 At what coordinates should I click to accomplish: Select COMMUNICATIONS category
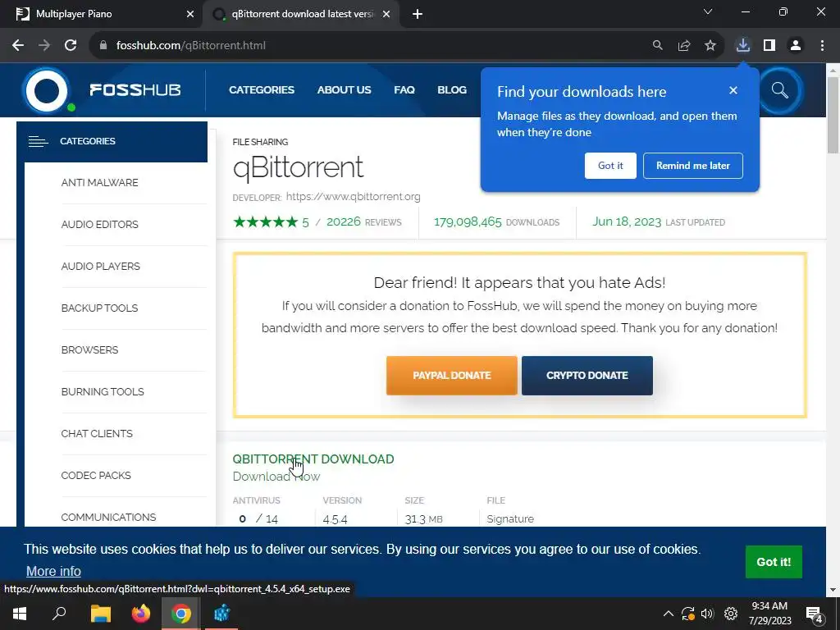point(108,517)
